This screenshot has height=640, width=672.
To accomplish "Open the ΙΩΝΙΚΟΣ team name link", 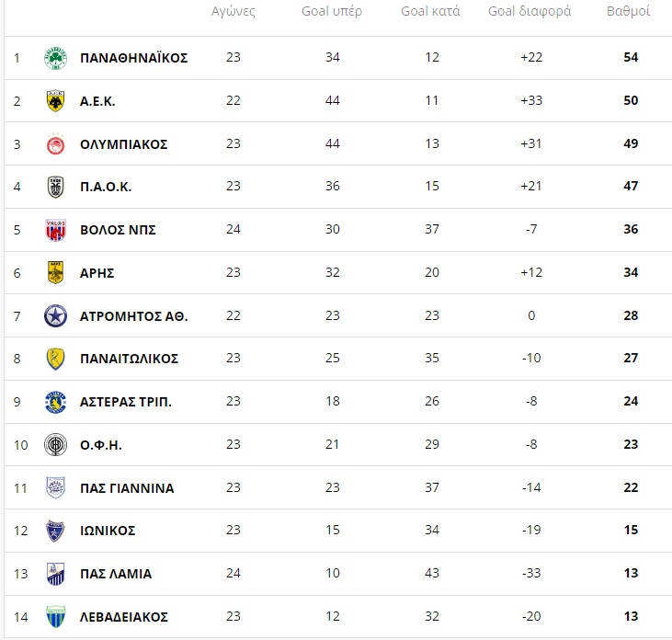I will (x=108, y=531).
